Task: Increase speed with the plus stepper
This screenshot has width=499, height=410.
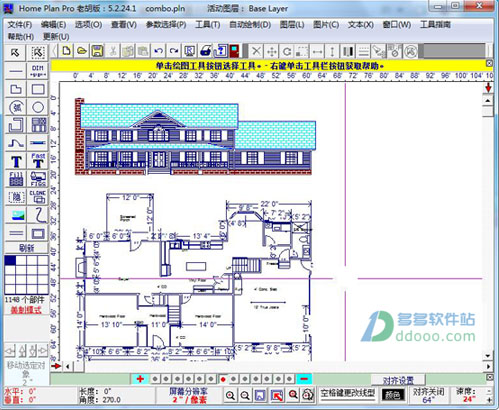Action: pos(489,400)
